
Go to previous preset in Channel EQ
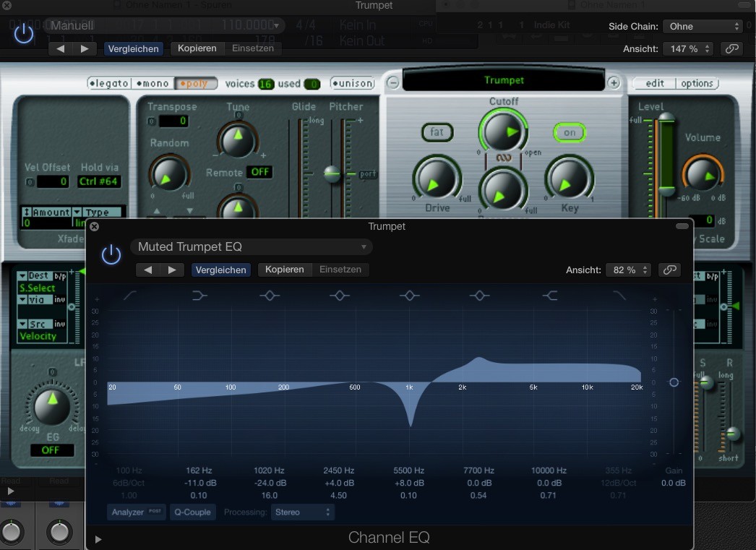click(x=148, y=270)
